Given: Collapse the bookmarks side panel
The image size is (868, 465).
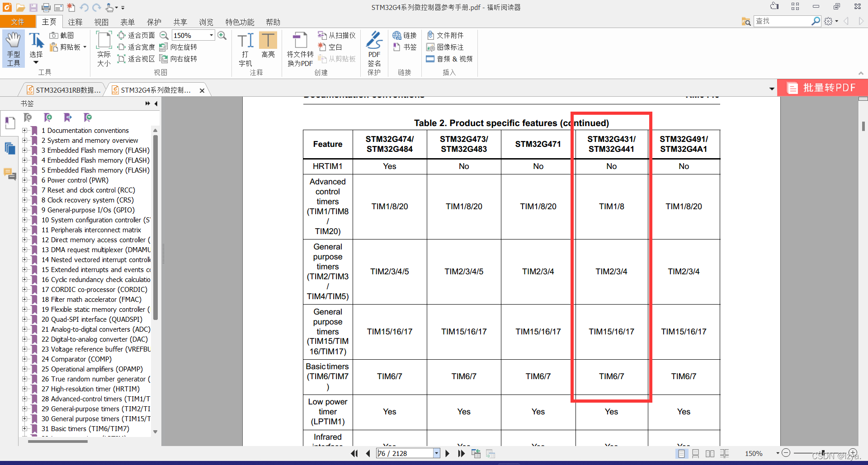Looking at the screenshot, I should (x=156, y=103).
